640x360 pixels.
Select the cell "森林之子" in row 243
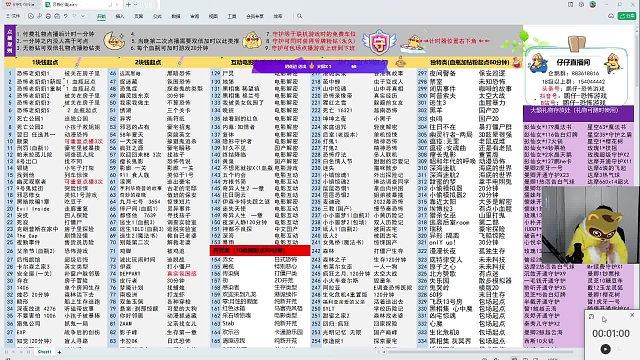tap(334, 260)
